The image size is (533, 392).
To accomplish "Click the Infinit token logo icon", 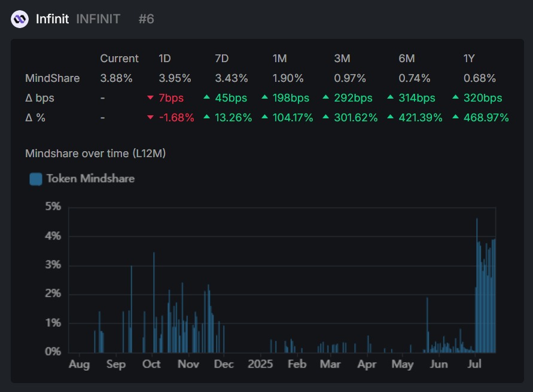I will point(20,19).
